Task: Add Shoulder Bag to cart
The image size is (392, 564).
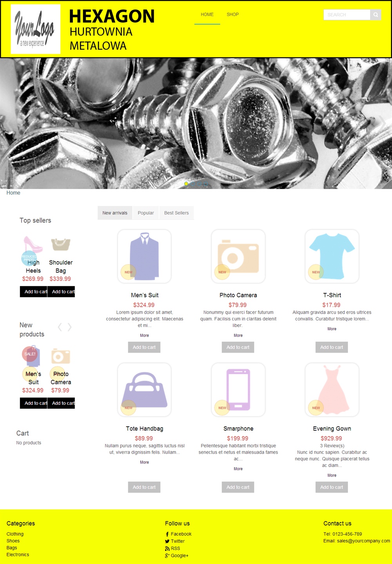Action: (61, 292)
